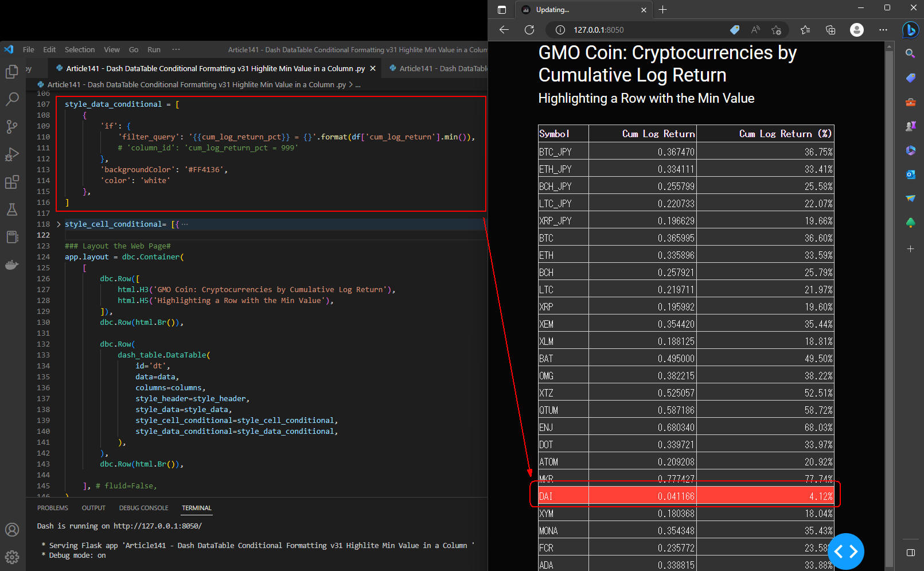Open Edge sidebar Search

point(910,53)
